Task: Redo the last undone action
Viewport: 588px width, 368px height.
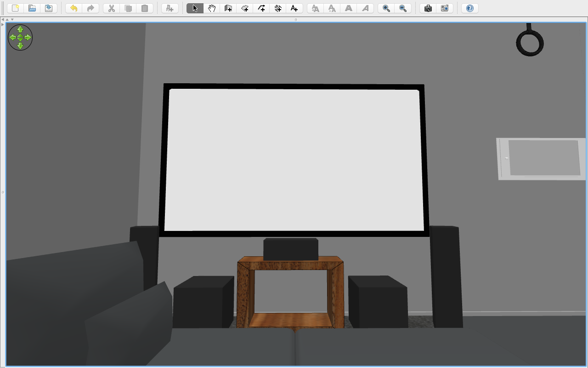Action: click(x=90, y=8)
